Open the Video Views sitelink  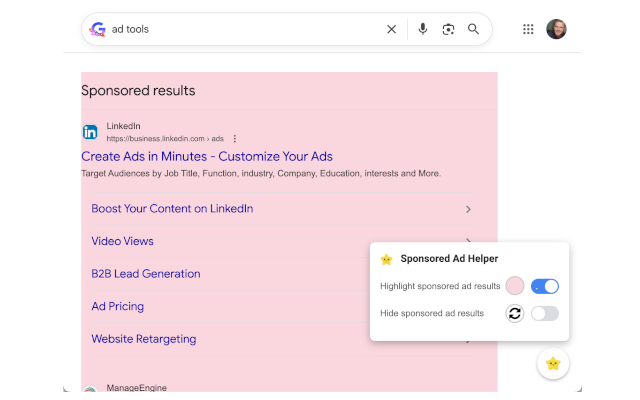click(x=122, y=241)
